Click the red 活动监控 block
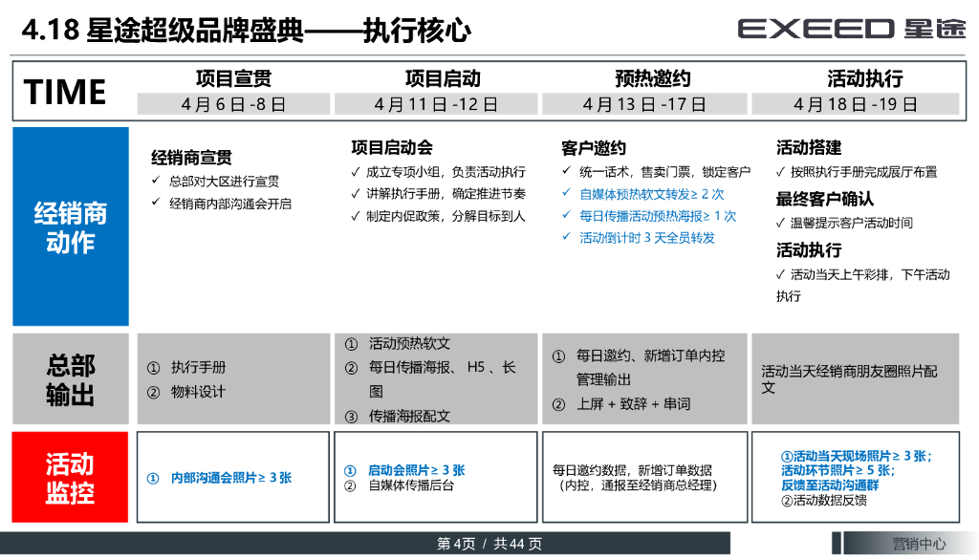 [x=71, y=478]
